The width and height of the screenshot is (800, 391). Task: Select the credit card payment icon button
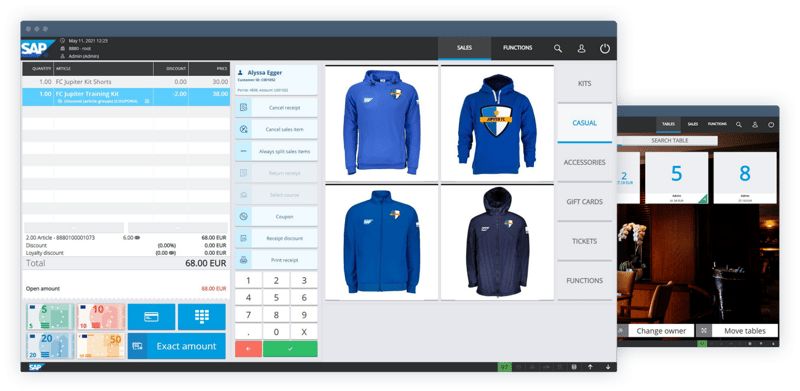click(151, 316)
